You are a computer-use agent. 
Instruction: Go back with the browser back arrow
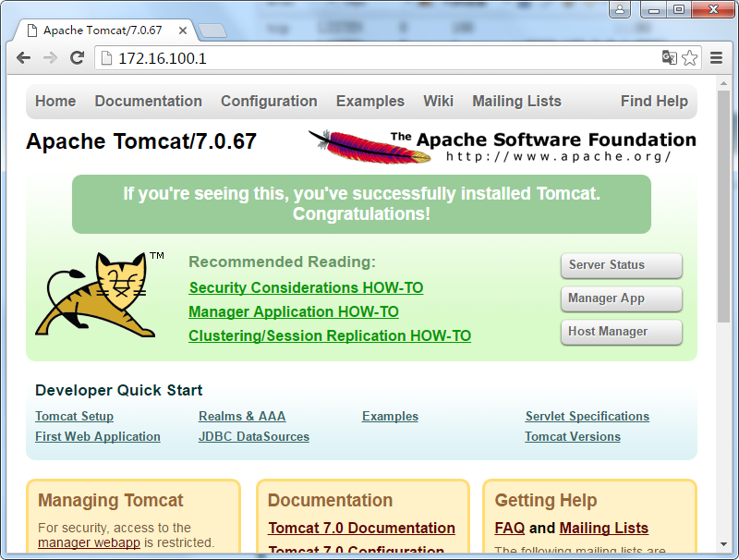(x=24, y=58)
